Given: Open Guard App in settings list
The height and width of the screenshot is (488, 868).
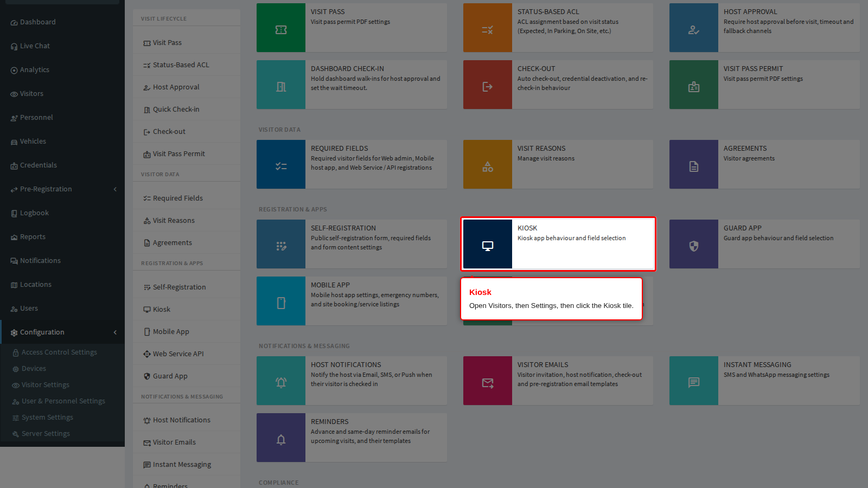Looking at the screenshot, I should pyautogui.click(x=187, y=376).
